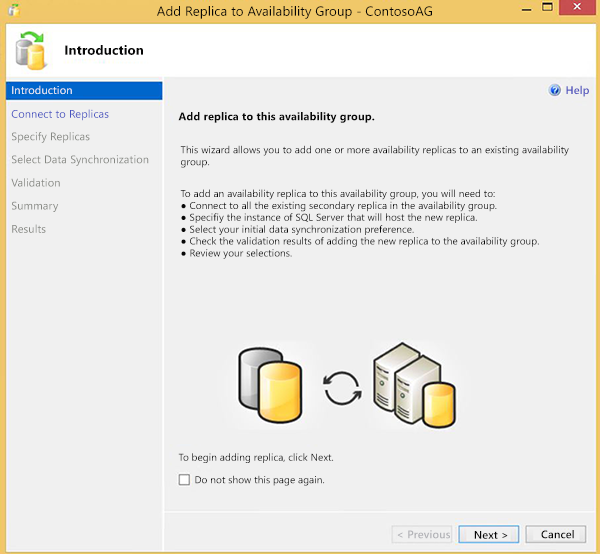Maximize the wizard window

pyautogui.click(x=548, y=7)
